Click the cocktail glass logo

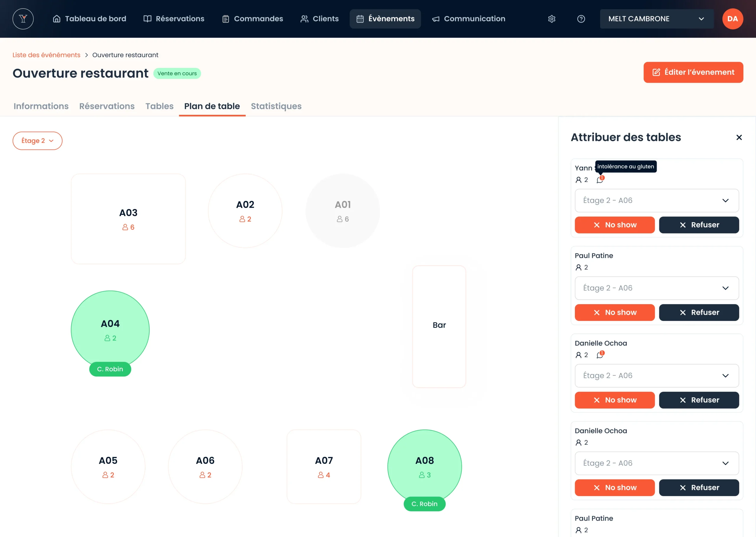click(x=23, y=19)
